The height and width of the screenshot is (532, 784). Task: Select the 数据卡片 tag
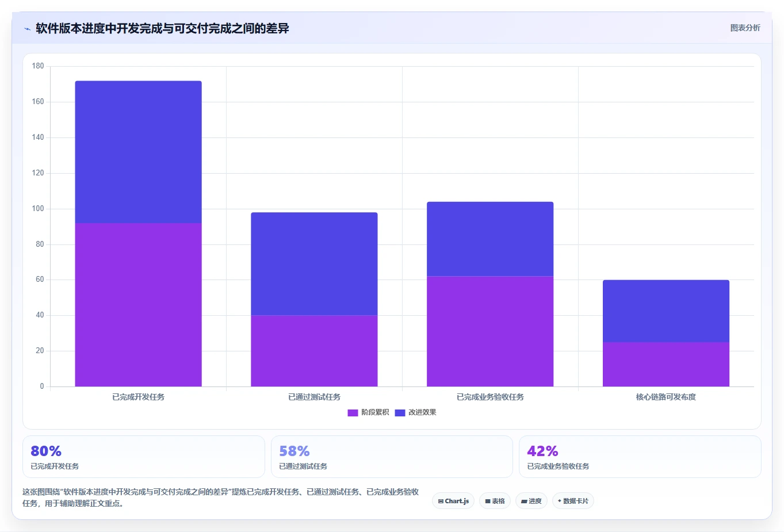tap(573, 501)
